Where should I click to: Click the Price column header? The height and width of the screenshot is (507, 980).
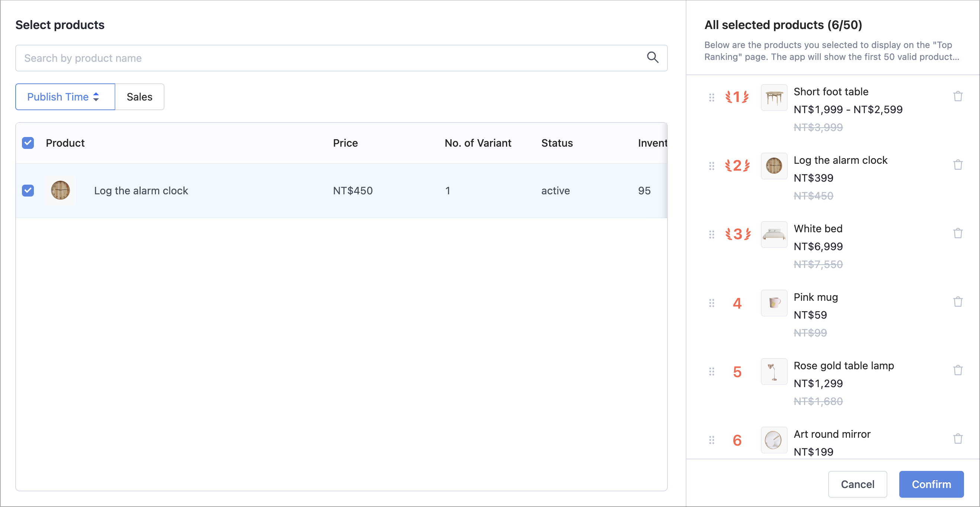click(x=345, y=143)
